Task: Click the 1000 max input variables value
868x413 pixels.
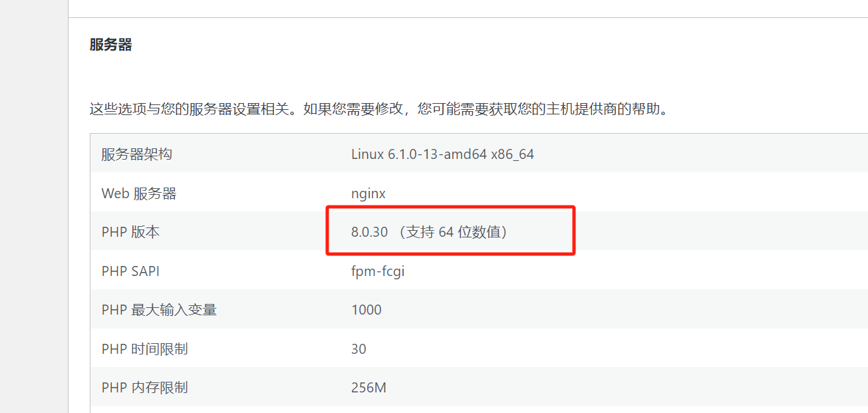Action: pos(366,310)
